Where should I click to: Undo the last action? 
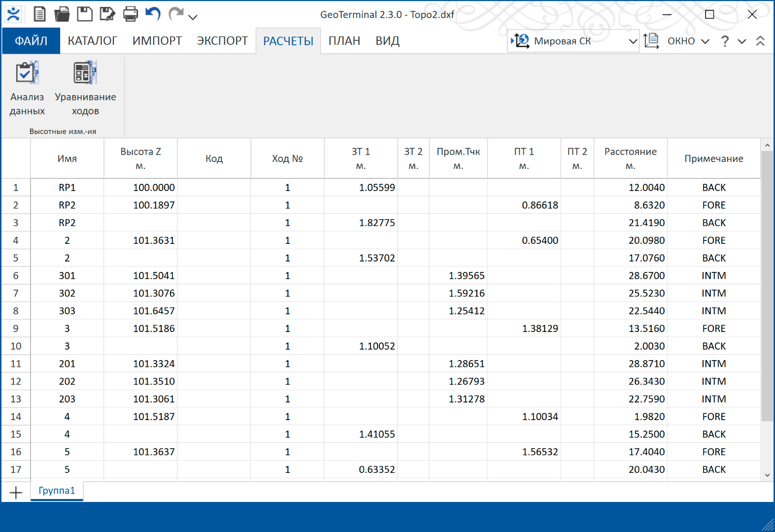(153, 14)
